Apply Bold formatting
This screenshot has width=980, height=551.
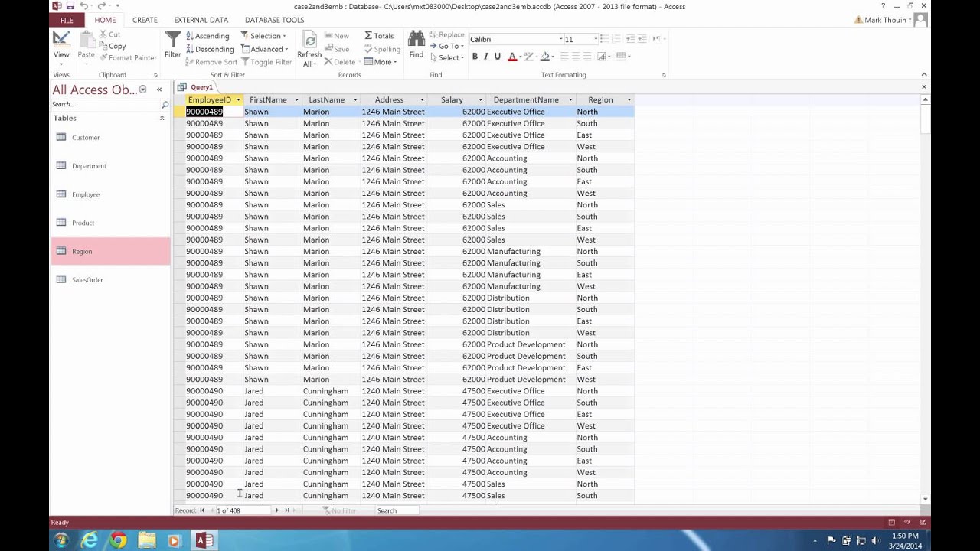point(475,57)
